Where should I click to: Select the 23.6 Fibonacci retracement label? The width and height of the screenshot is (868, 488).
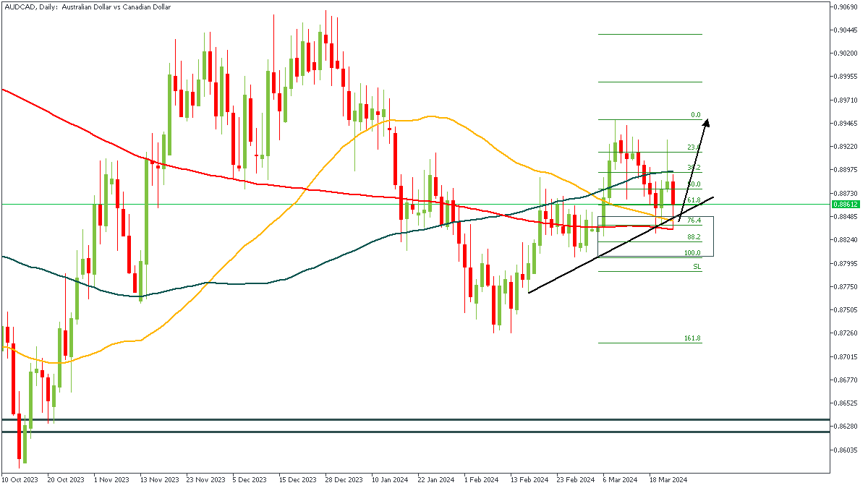click(x=694, y=147)
